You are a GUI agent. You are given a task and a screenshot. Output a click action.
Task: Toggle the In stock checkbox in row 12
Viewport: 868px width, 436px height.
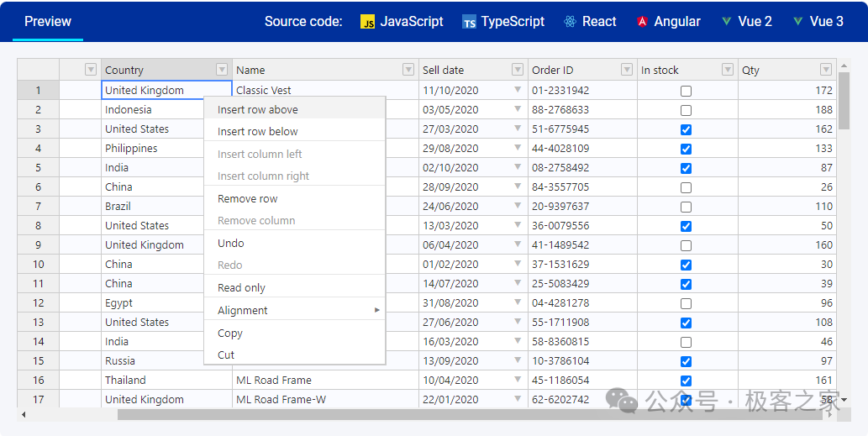686,303
